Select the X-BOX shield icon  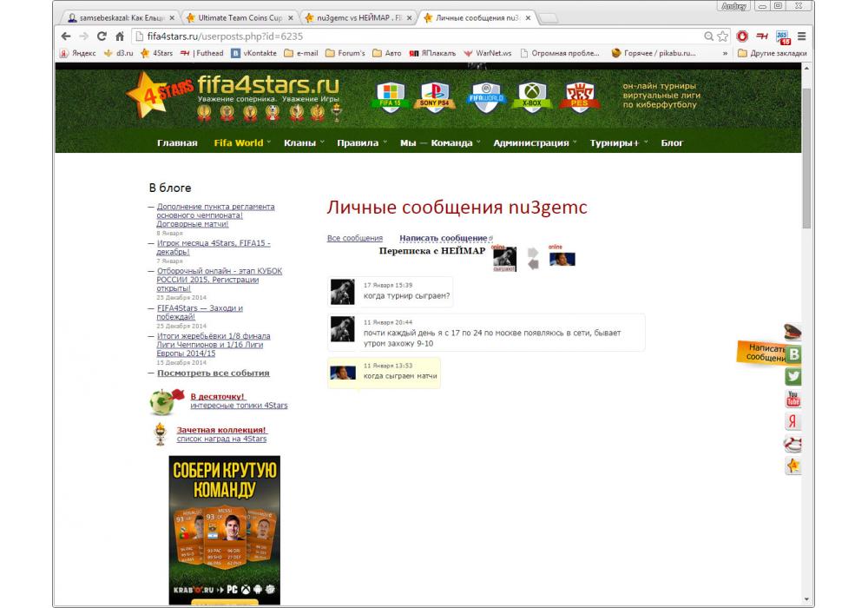[531, 97]
